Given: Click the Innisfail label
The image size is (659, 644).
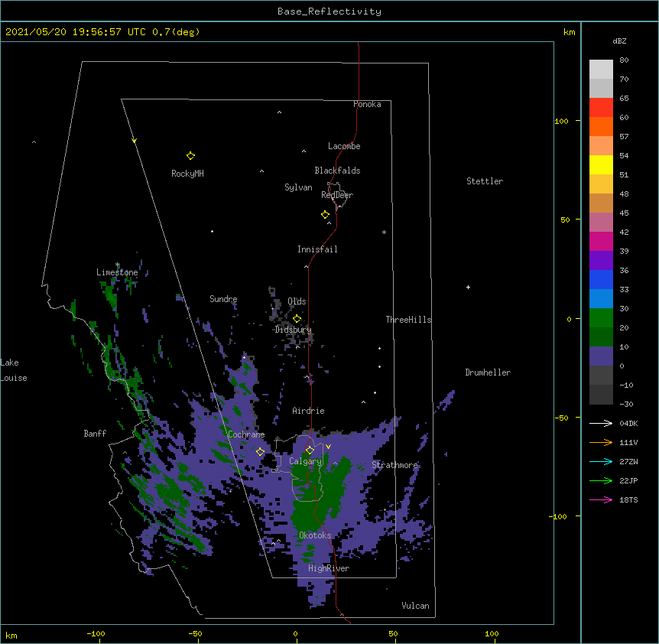Looking at the screenshot, I should pyautogui.click(x=317, y=249).
